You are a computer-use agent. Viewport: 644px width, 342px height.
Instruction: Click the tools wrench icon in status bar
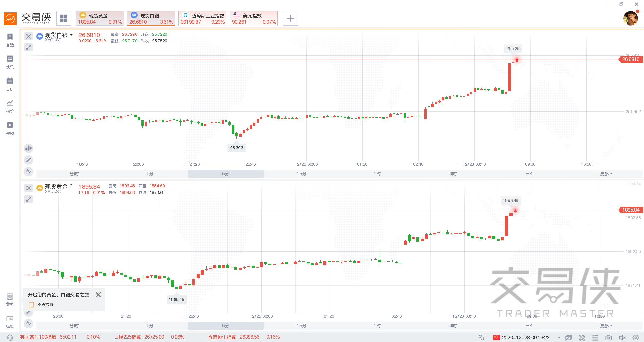point(582,338)
